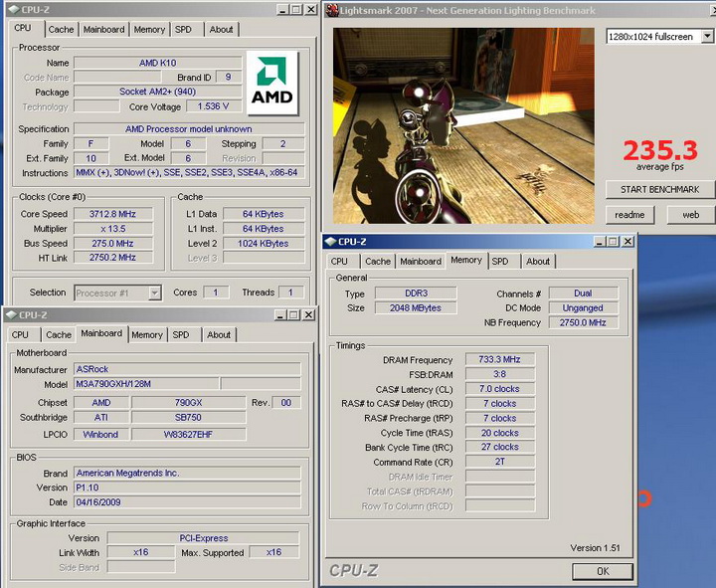The height and width of the screenshot is (588, 716).
Task: Click the Package field Socket AM2+ (940)
Action: pos(157,92)
